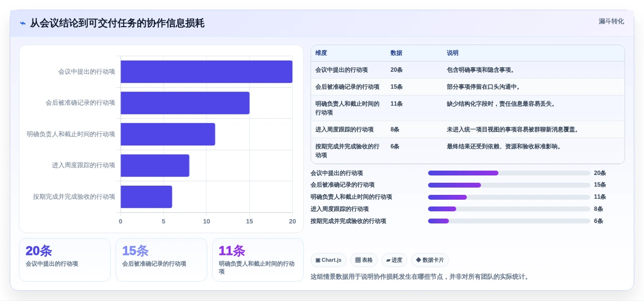Click progress list label 进入周度跟踪的行动项
Screen dimensions: 644x301
click(x=340, y=209)
